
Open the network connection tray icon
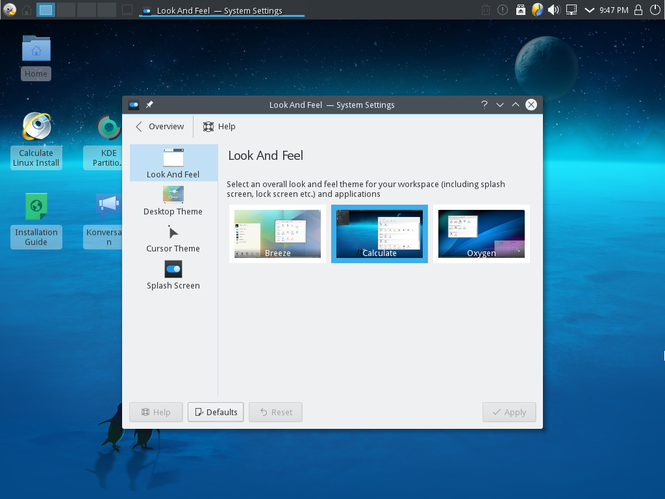pos(571,10)
